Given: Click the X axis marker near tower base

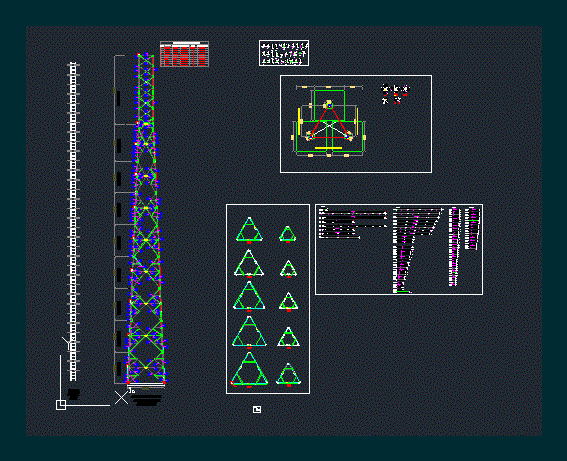Looking at the screenshot, I should point(121,397).
